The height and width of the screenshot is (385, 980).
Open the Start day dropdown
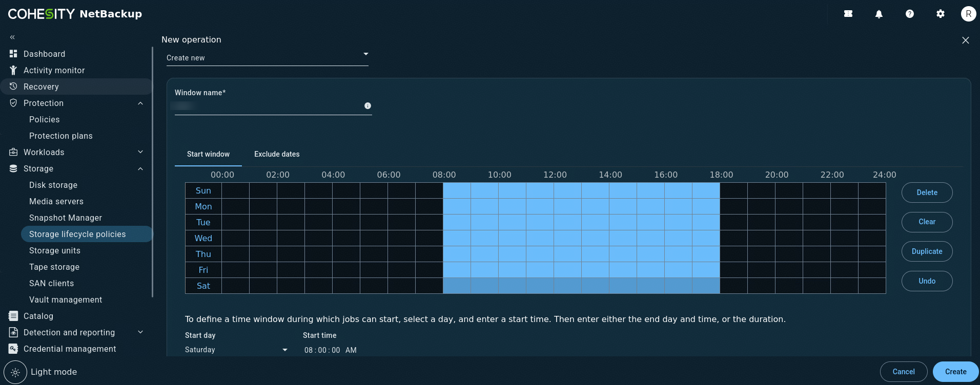(x=236, y=350)
